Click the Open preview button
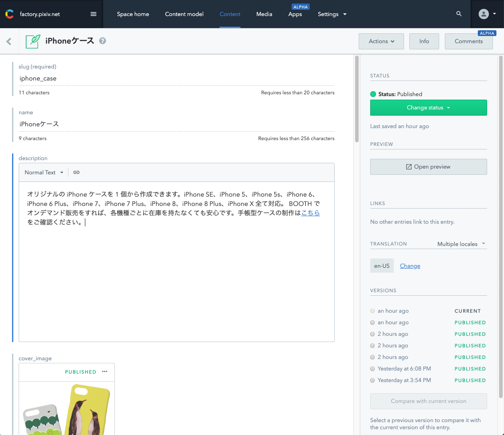504x435 pixels. (428, 167)
